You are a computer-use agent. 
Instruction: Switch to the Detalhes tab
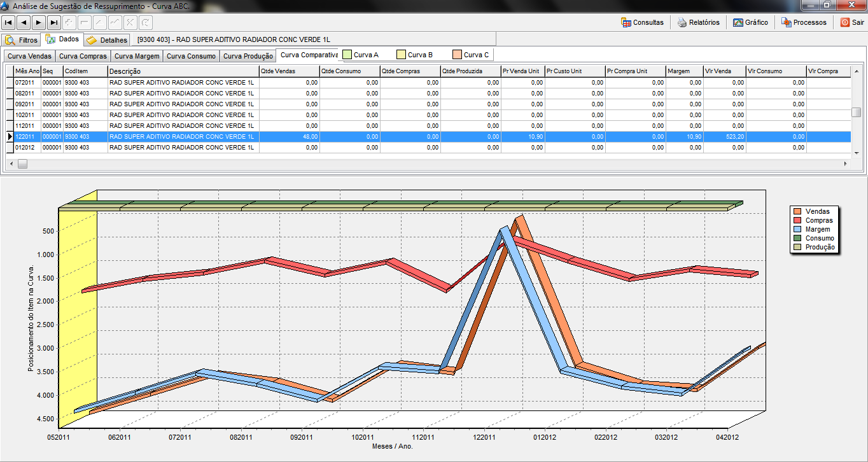pyautogui.click(x=107, y=40)
